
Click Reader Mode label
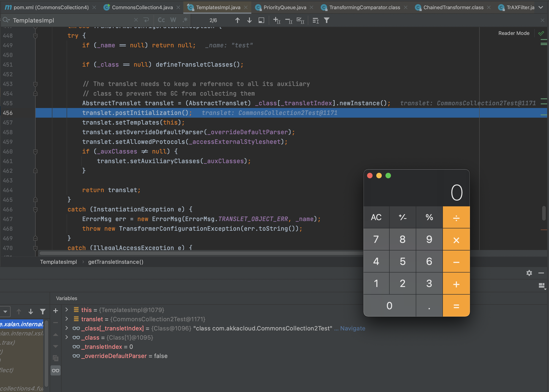(514, 33)
